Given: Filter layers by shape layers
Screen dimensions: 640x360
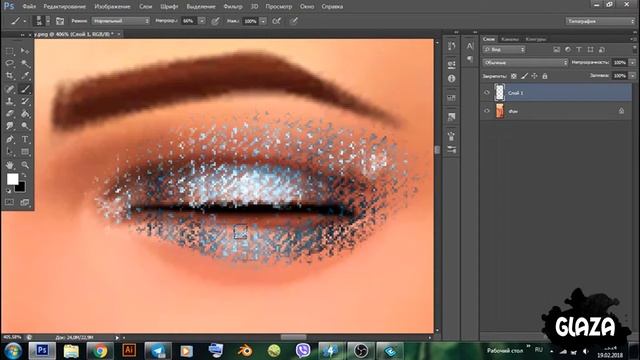Looking at the screenshot, I should (590, 49).
